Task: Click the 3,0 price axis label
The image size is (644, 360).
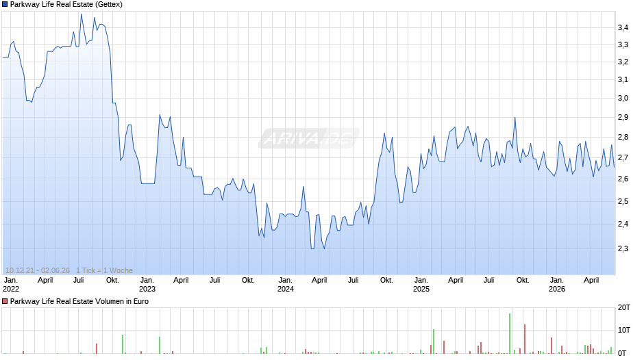Action: coord(623,98)
